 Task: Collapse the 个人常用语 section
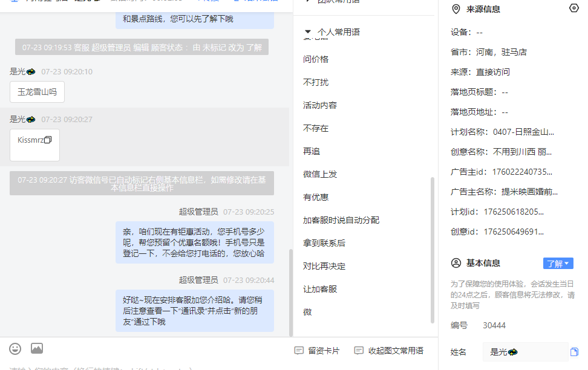point(308,32)
